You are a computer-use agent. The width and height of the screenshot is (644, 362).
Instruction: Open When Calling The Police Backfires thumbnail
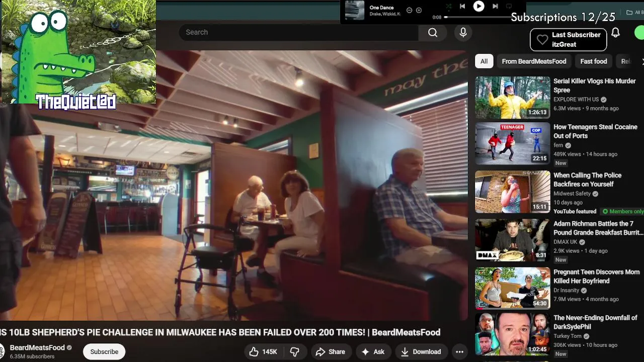513,192
